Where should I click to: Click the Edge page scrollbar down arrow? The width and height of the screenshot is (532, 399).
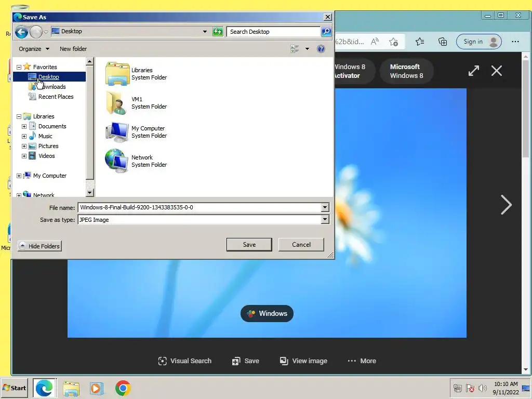click(526, 369)
